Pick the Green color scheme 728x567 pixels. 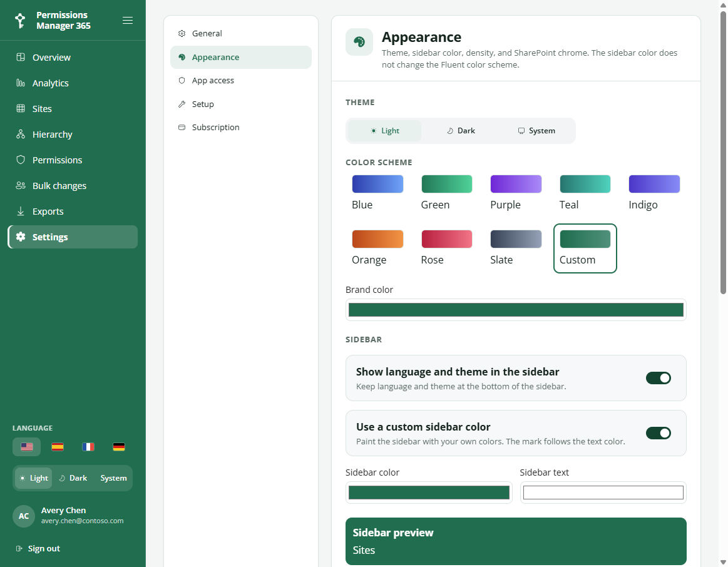[x=447, y=193]
